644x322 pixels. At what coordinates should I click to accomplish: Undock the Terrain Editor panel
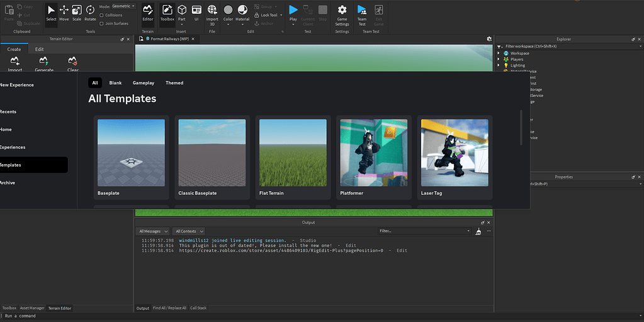tap(122, 40)
